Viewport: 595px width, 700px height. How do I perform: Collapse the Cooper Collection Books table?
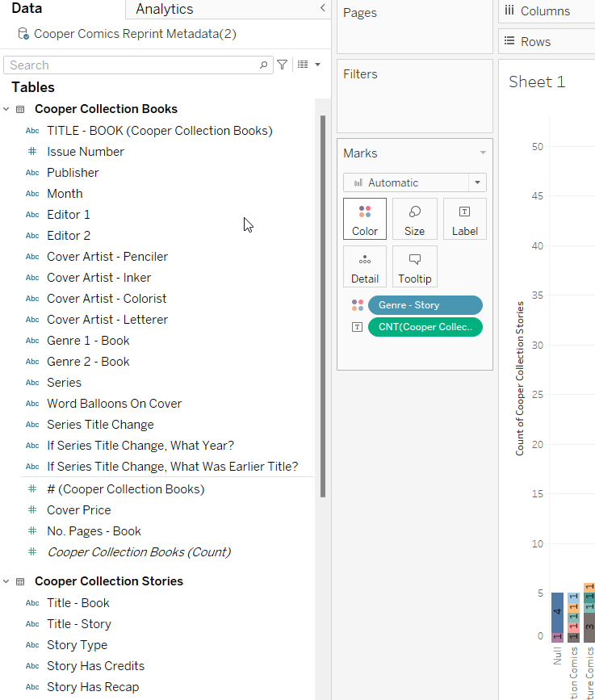7,109
